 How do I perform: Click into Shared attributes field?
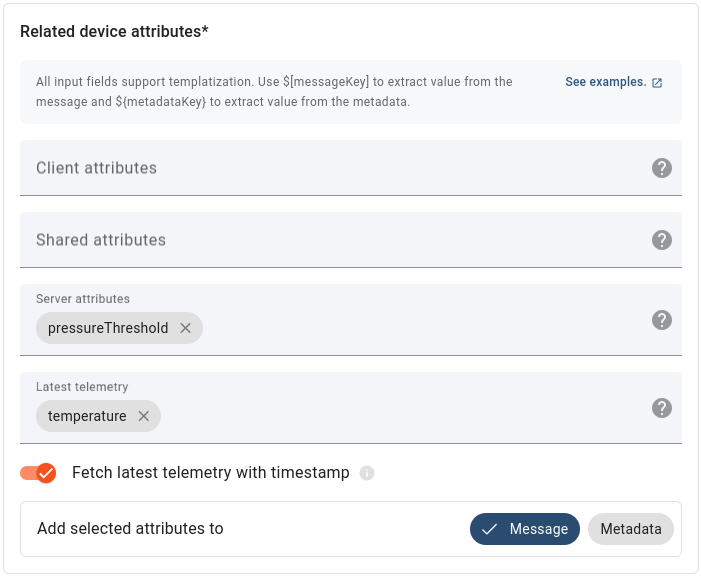[x=330, y=240]
